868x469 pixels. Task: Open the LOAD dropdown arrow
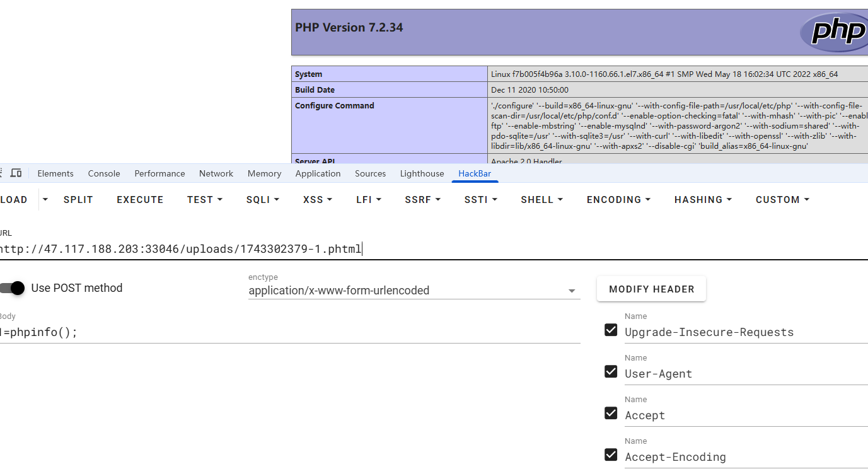pos(45,199)
